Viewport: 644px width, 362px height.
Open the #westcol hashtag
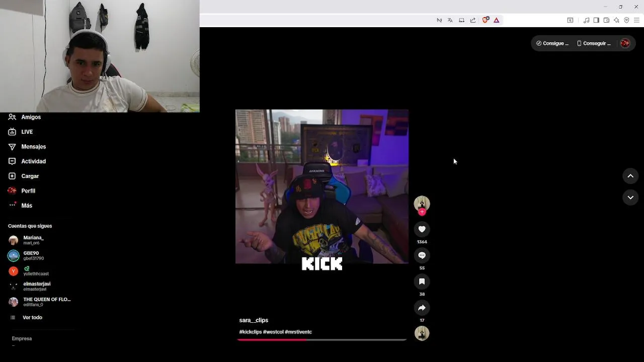click(x=273, y=332)
